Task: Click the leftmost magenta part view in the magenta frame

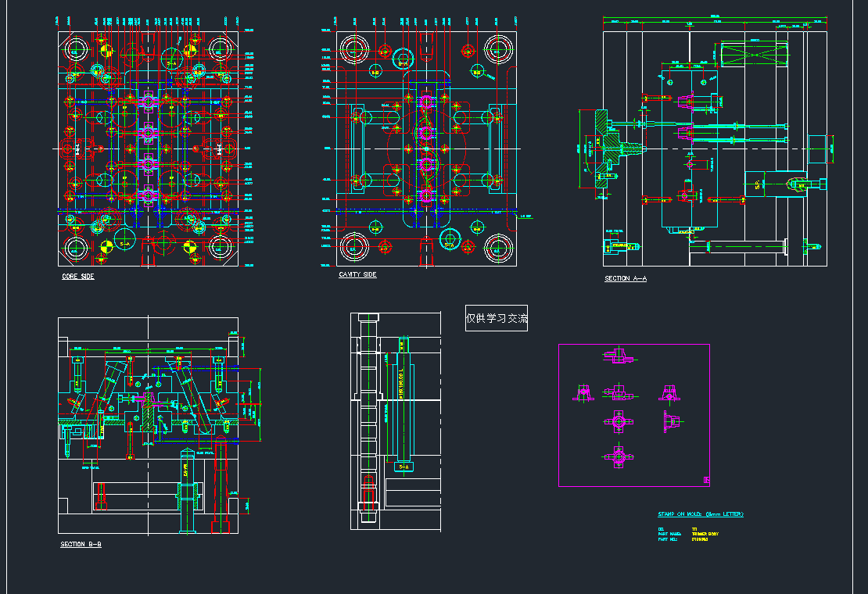Action: tap(581, 392)
